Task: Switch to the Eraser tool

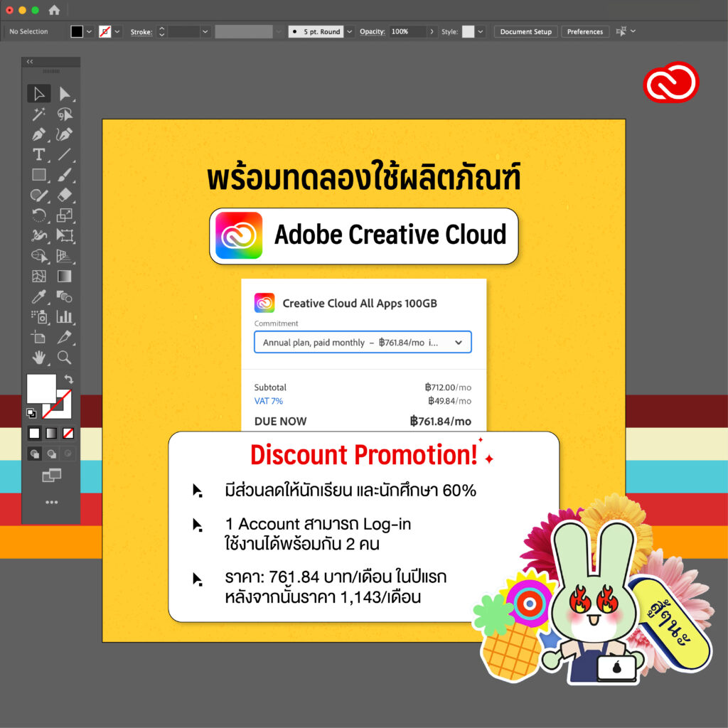Action: point(63,196)
